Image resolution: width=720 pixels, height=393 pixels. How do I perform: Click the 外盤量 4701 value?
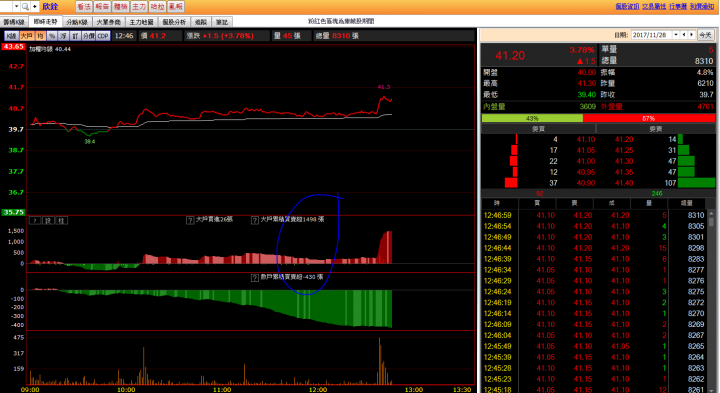tap(705, 107)
